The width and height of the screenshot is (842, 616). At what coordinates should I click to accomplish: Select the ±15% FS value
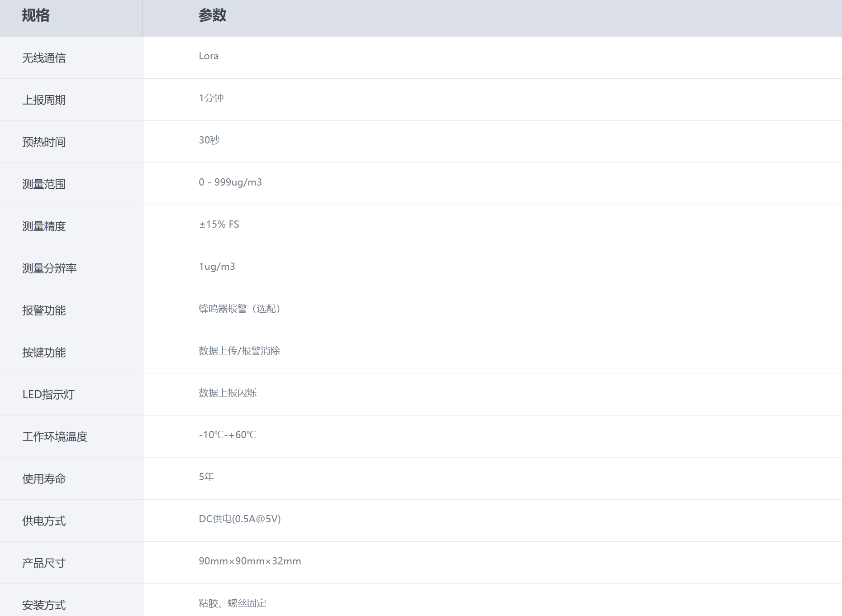[219, 224]
